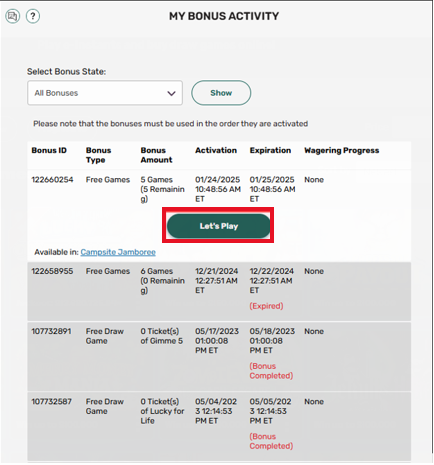Click 0 Ticket(s) of Lucky for Life
The image size is (434, 465).
pyautogui.click(x=162, y=411)
